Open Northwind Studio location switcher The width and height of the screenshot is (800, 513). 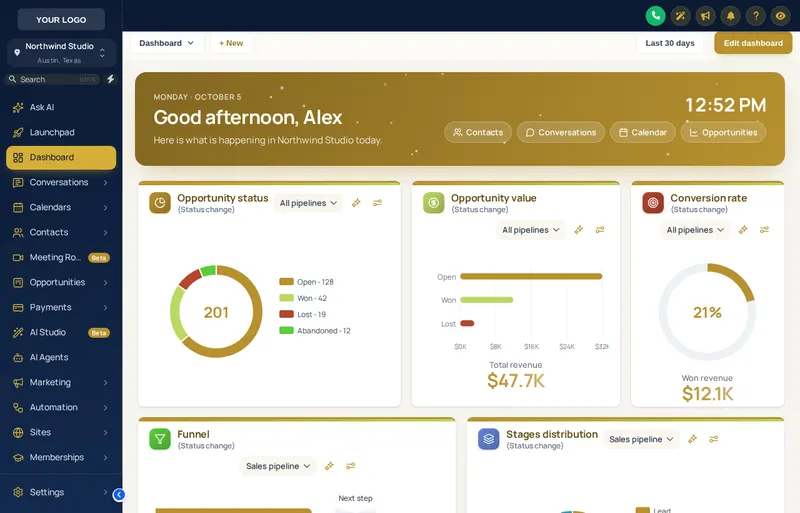[61, 53]
